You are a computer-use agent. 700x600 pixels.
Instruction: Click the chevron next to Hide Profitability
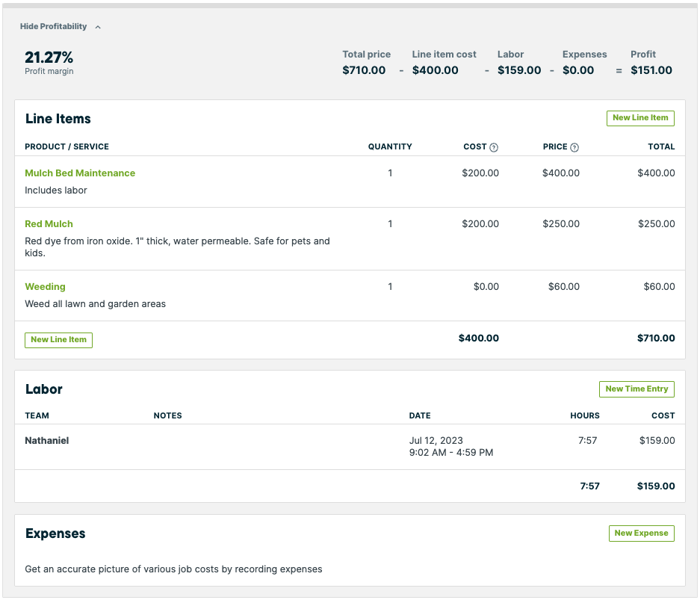(x=98, y=27)
